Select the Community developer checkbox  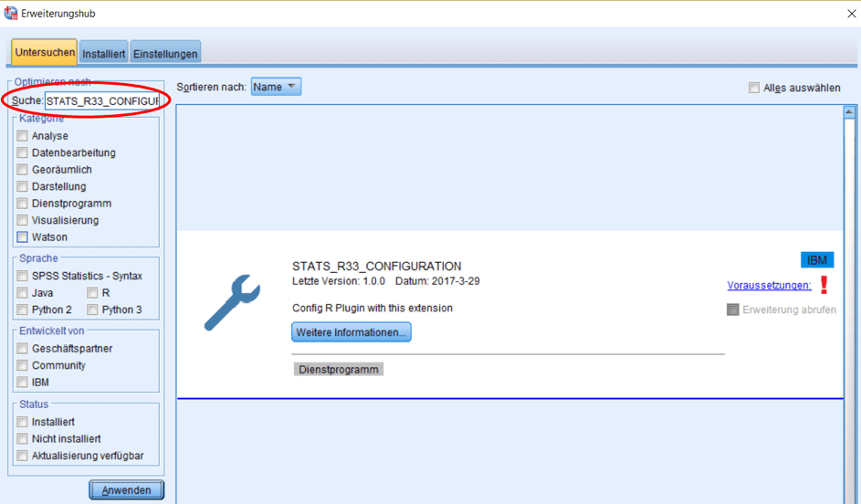tap(23, 365)
